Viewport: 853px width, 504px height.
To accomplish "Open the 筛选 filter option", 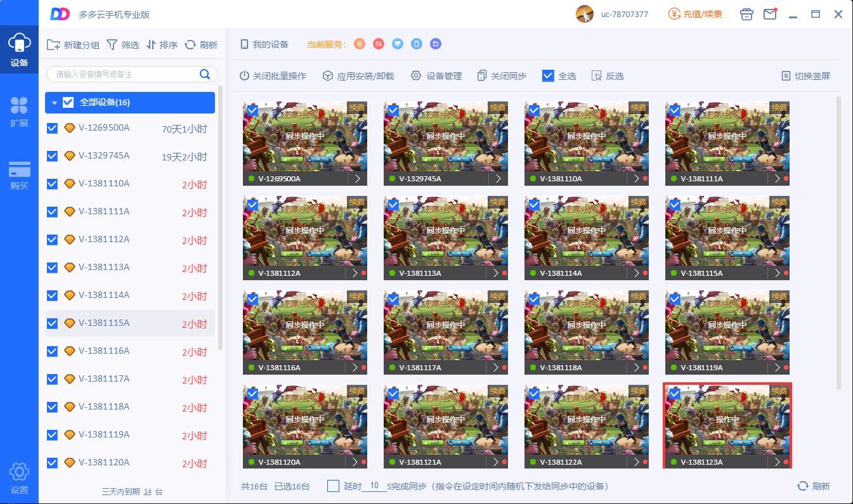I will (122, 45).
